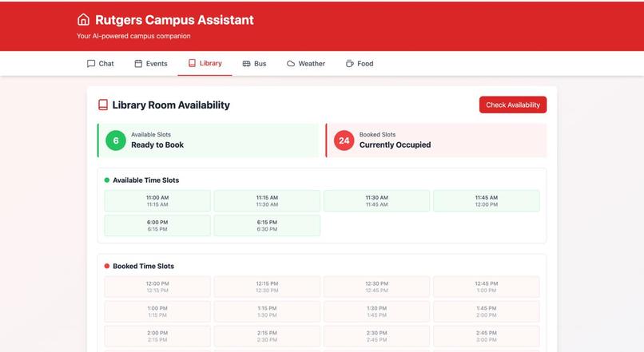This screenshot has width=644, height=352.
Task: Click the booked 2:30 PM slot
Action: tap(376, 336)
